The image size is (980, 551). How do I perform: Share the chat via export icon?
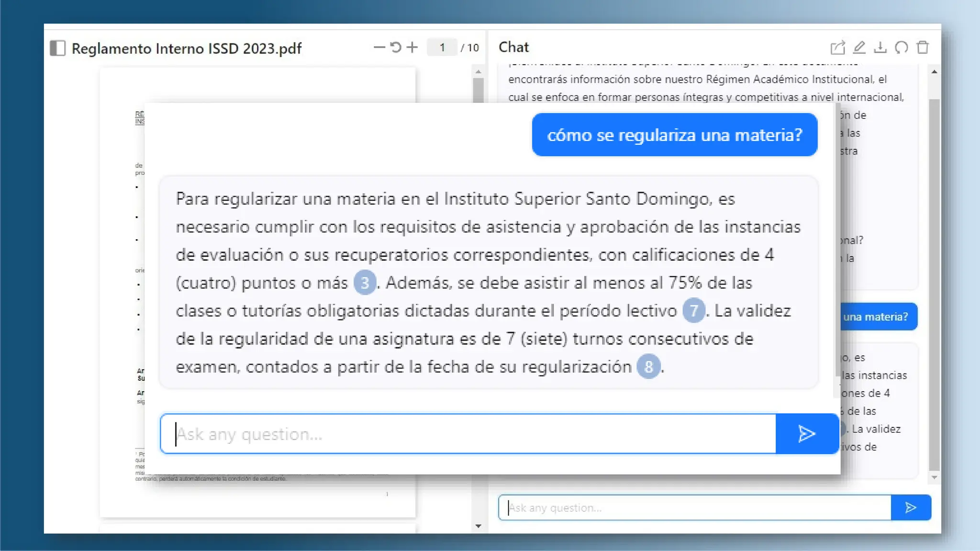837,47
